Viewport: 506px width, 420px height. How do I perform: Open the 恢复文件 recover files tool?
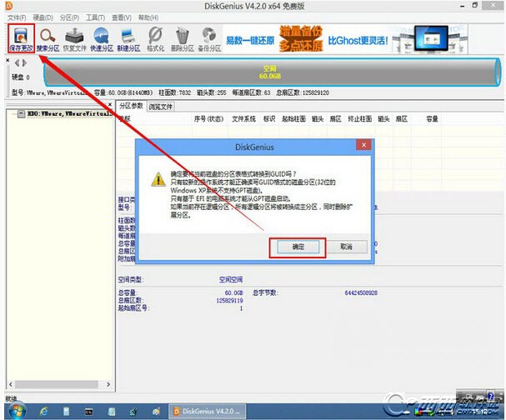pyautogui.click(x=74, y=38)
